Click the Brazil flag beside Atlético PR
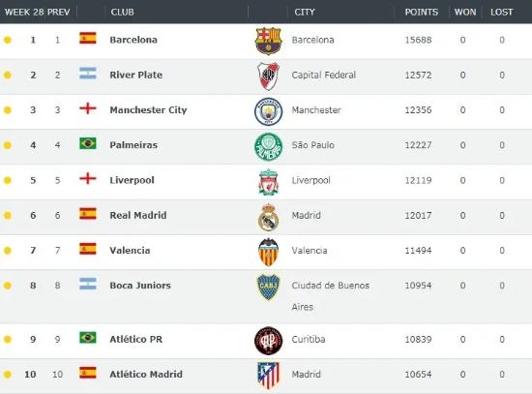 tap(88, 338)
